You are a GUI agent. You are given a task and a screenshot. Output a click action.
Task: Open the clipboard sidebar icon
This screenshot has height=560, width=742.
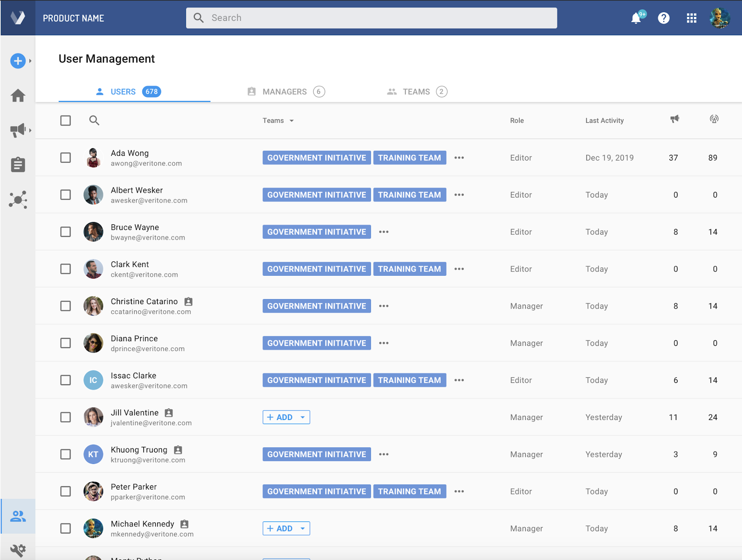pyautogui.click(x=18, y=165)
